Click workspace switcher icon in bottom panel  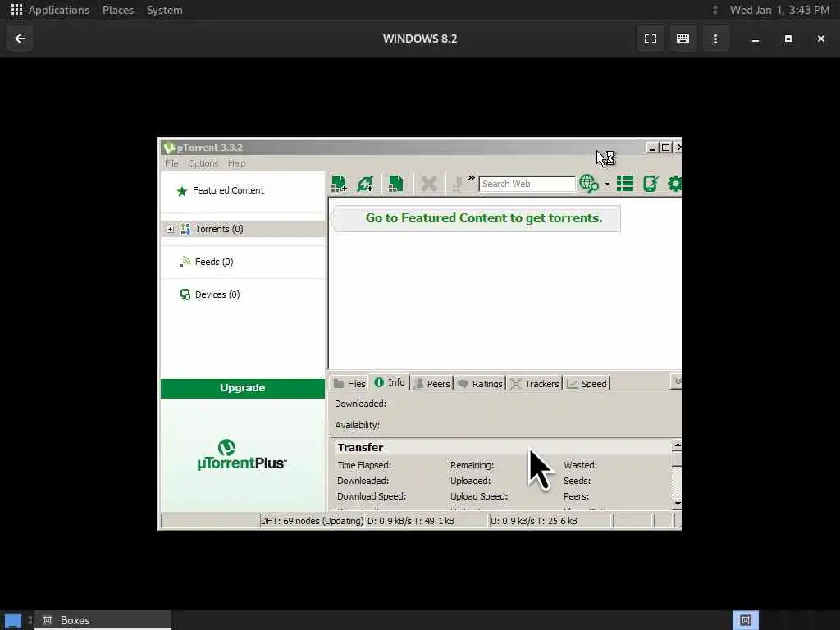coord(745,620)
